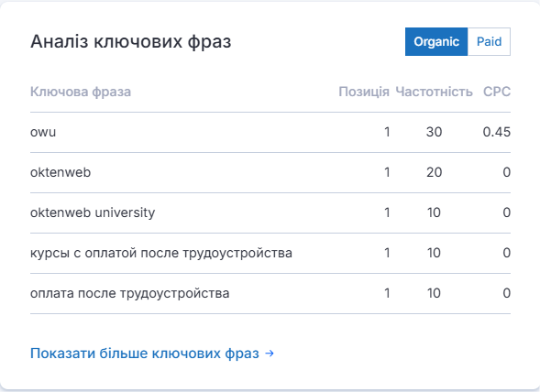Image resolution: width=540 pixels, height=392 pixels.
Task: Switch to the Organic tab
Action: [x=436, y=41]
